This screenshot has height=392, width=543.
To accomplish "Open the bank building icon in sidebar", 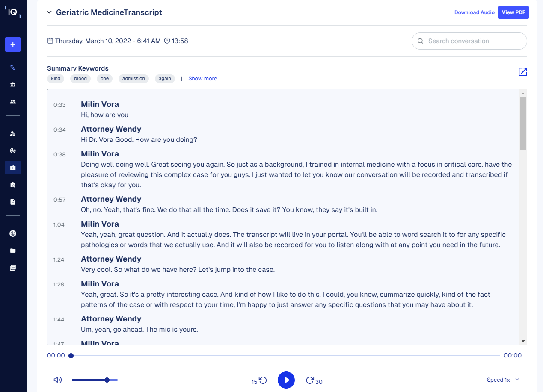I will pyautogui.click(x=13, y=85).
